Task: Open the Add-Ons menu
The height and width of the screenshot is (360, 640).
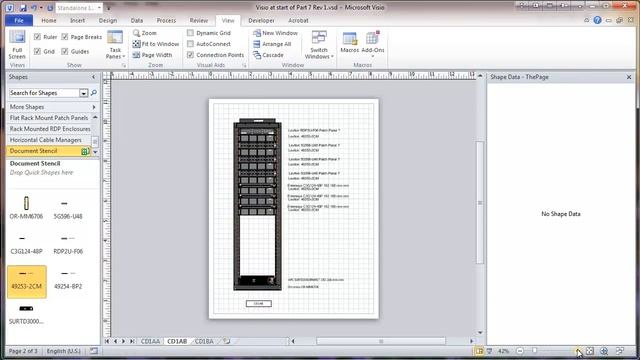Action: [373, 43]
